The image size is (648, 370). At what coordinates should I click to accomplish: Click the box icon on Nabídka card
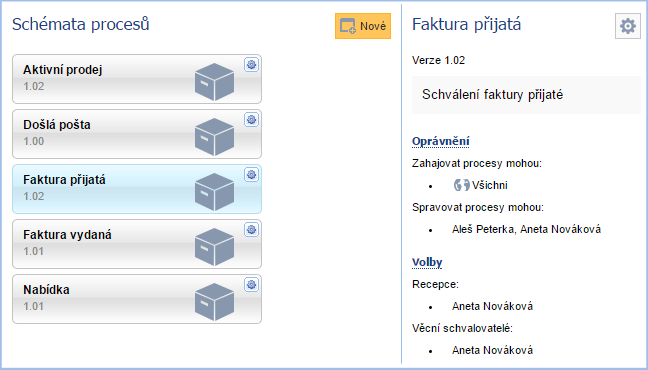pyautogui.click(x=214, y=302)
